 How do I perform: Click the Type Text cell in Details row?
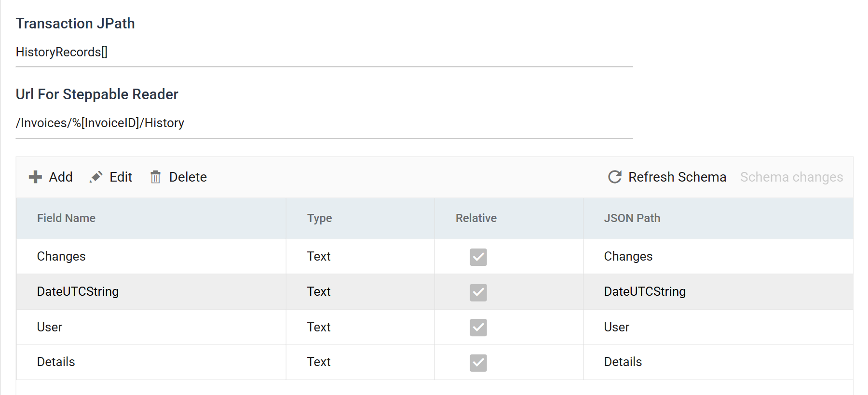pyautogui.click(x=360, y=362)
